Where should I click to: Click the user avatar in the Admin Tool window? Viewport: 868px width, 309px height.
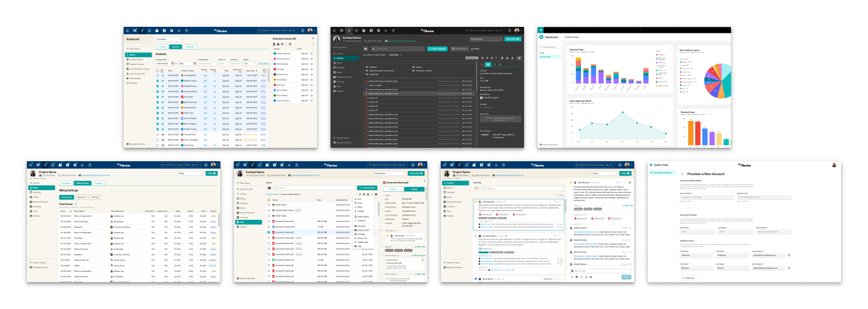click(834, 165)
